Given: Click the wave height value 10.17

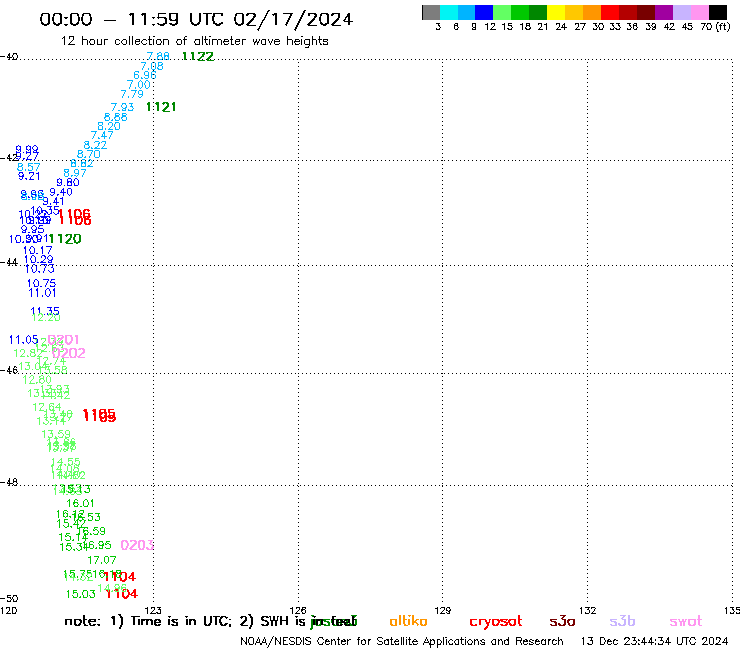Looking at the screenshot, I should [x=38, y=251].
